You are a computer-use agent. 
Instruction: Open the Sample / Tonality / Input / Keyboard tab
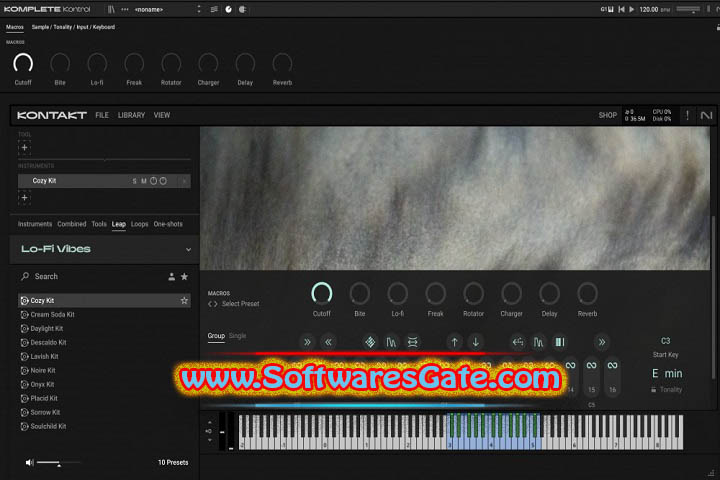click(x=73, y=27)
